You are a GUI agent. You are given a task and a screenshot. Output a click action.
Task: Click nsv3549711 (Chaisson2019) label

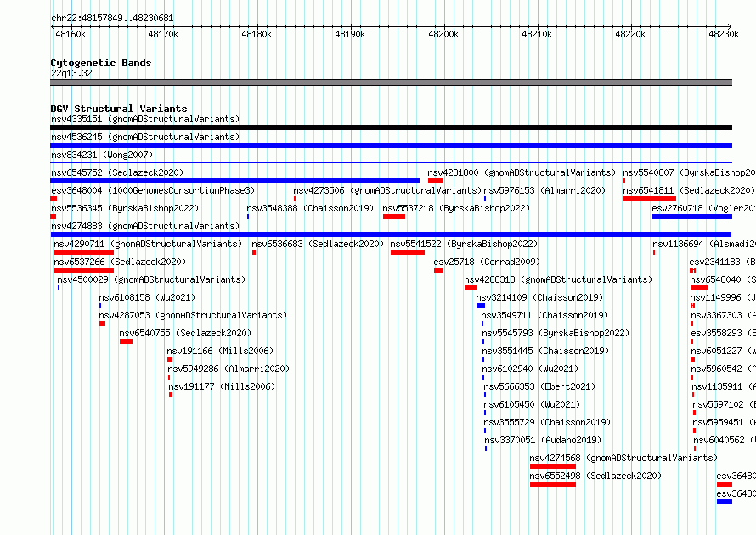point(544,315)
